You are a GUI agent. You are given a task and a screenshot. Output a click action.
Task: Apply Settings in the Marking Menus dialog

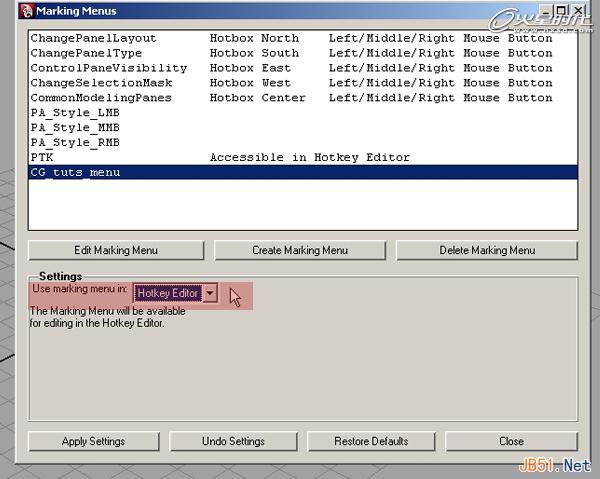click(x=94, y=441)
